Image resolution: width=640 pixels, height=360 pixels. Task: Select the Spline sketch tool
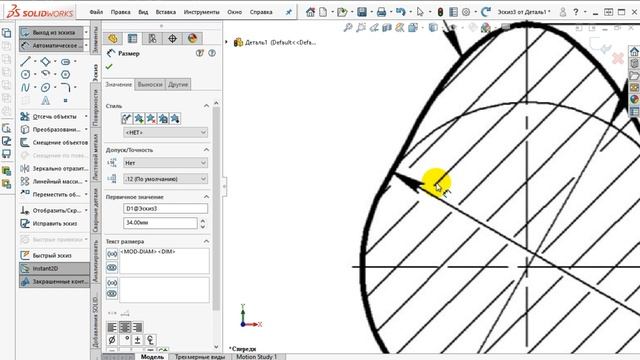point(25,87)
